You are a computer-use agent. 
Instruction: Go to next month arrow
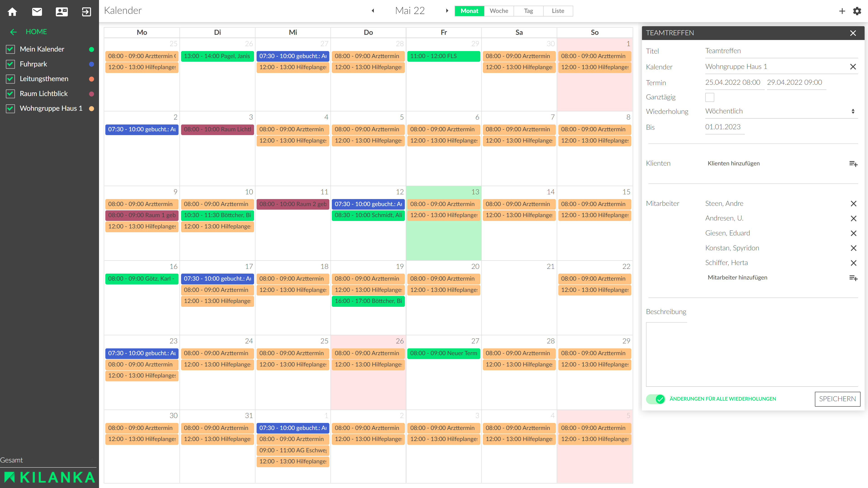tap(447, 11)
